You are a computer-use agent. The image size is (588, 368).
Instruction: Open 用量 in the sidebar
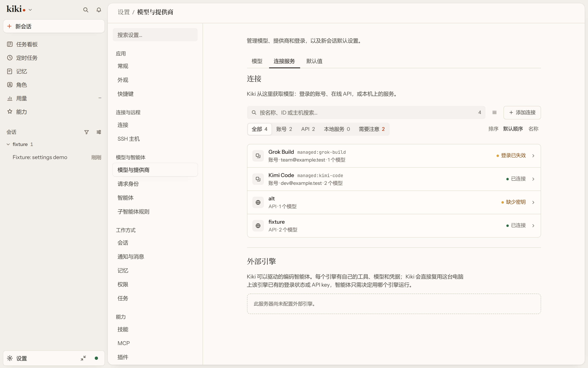click(54, 98)
